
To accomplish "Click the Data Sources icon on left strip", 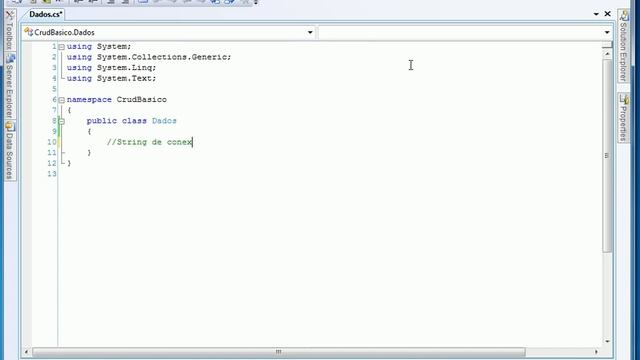I will tap(10, 127).
